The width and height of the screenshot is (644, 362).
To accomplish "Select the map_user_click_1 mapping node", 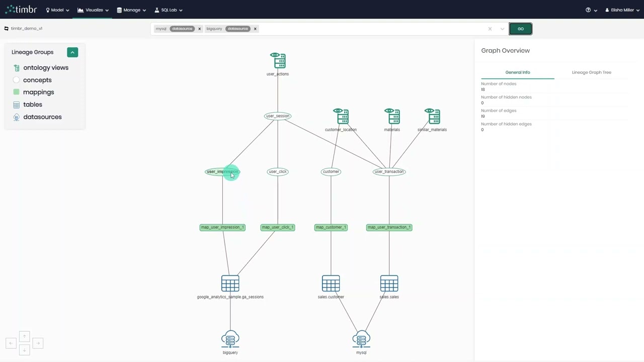I will [x=278, y=227].
